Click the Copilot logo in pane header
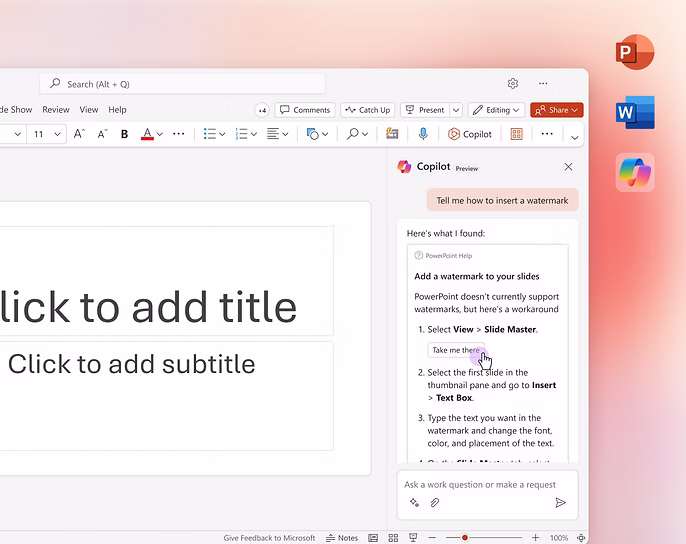The width and height of the screenshot is (686, 544). [x=404, y=167]
